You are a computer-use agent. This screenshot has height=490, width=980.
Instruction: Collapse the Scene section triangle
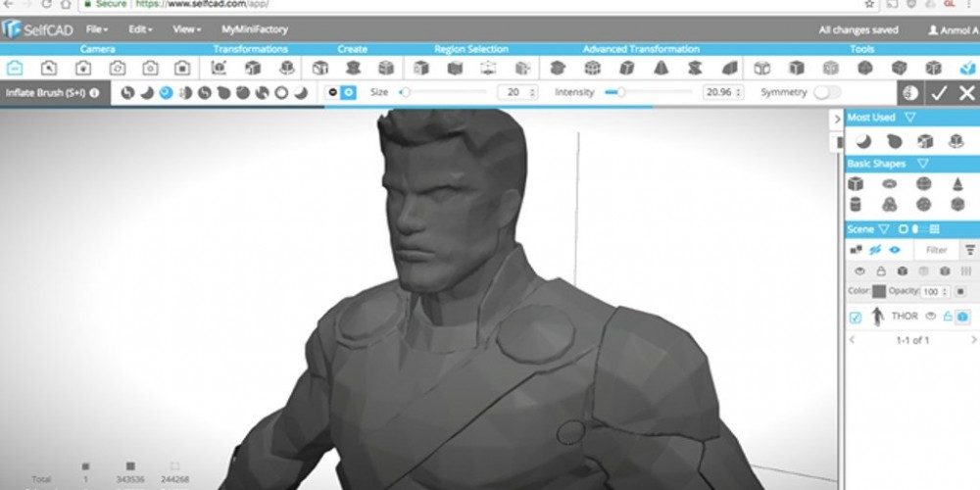click(x=883, y=229)
